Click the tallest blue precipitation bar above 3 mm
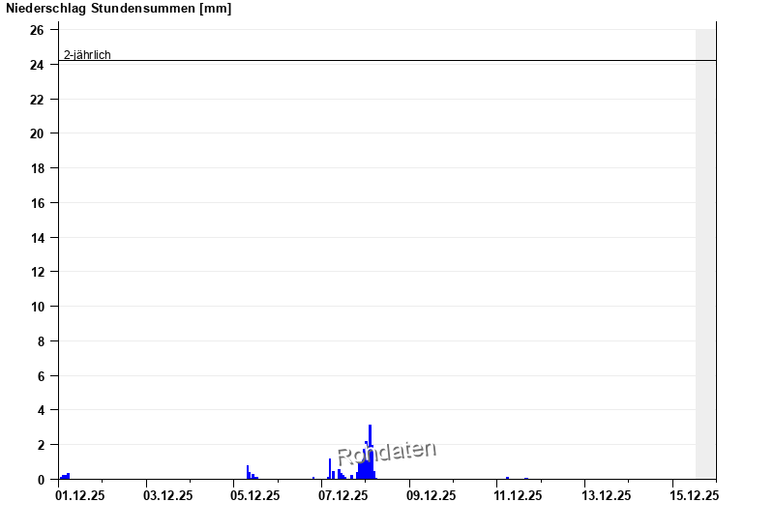Viewport: 774px width, 532px height. 370,452
